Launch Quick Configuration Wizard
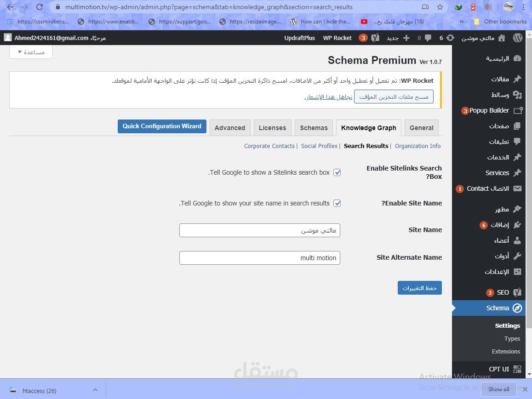 pyautogui.click(x=162, y=126)
